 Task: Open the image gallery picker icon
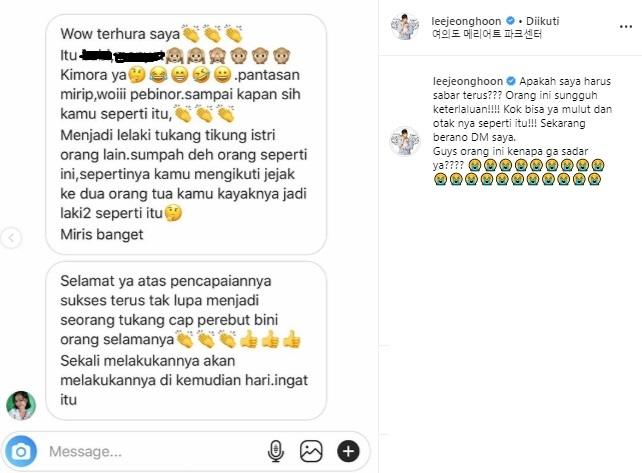[x=311, y=451]
